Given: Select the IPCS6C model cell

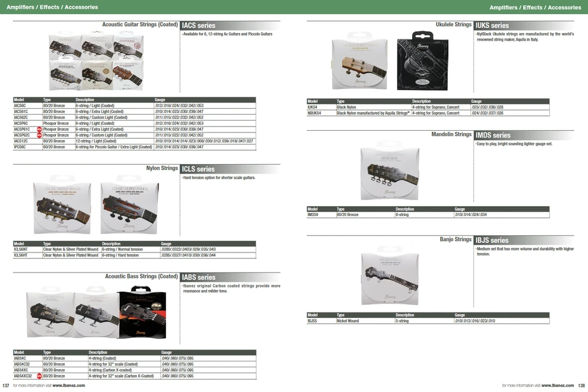Looking at the screenshot, I should [x=28, y=147].
